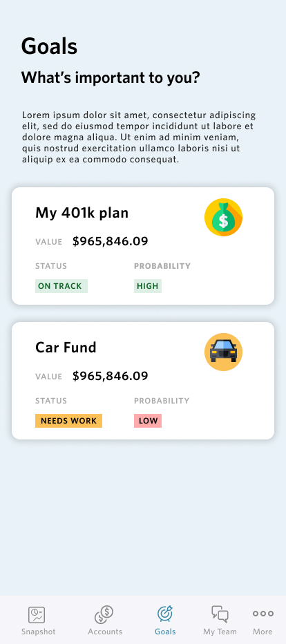
Task: Switch to the Snapshot tab label
Action: coord(39,632)
